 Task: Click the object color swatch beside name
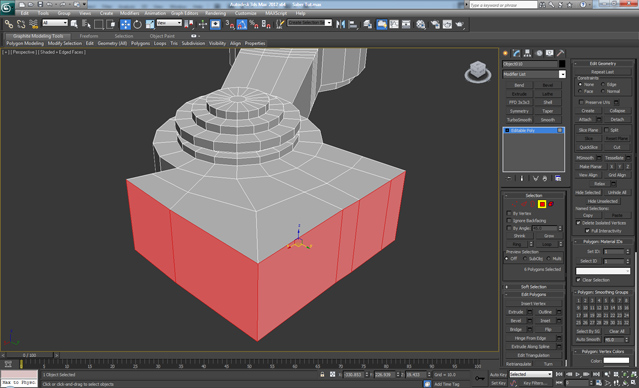pos(562,64)
